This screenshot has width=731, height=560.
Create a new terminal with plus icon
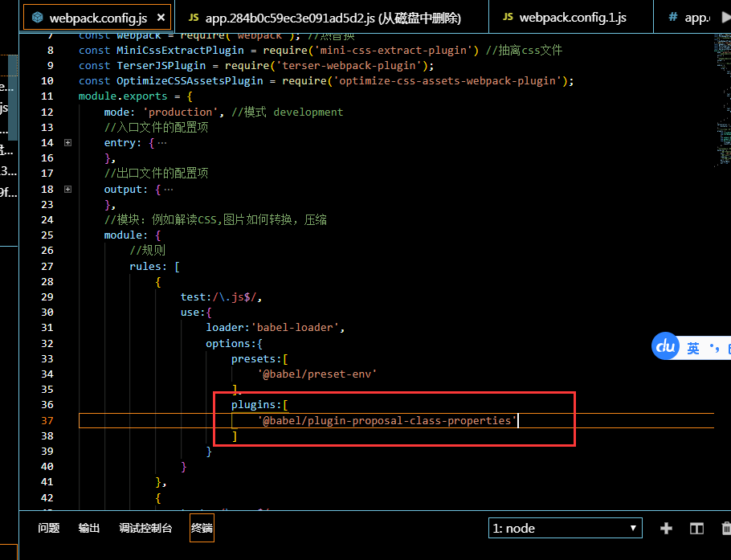(x=666, y=528)
